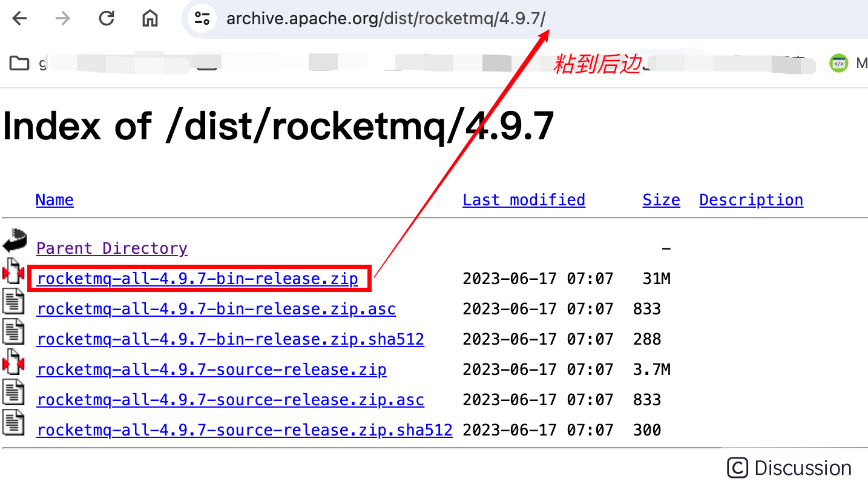
Task: Sort files by Last modified
Action: pos(523,200)
